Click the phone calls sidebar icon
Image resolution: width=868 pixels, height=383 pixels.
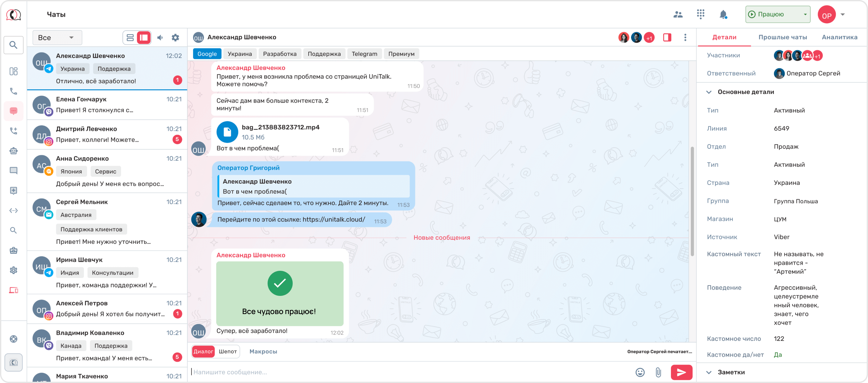[x=13, y=91]
